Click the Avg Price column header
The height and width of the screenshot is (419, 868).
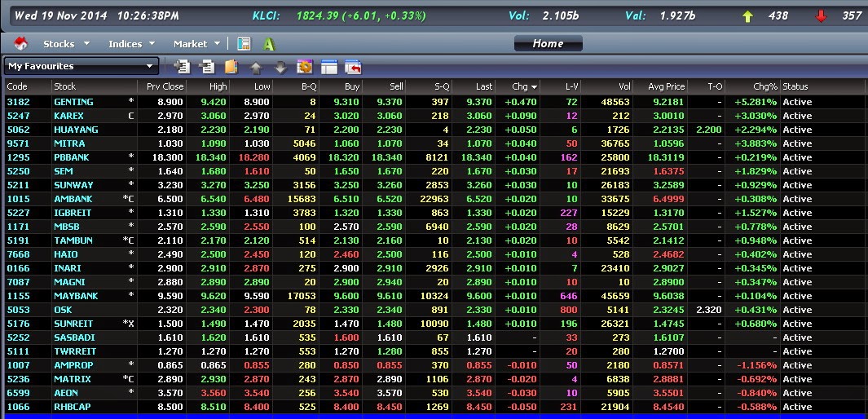tap(660, 86)
